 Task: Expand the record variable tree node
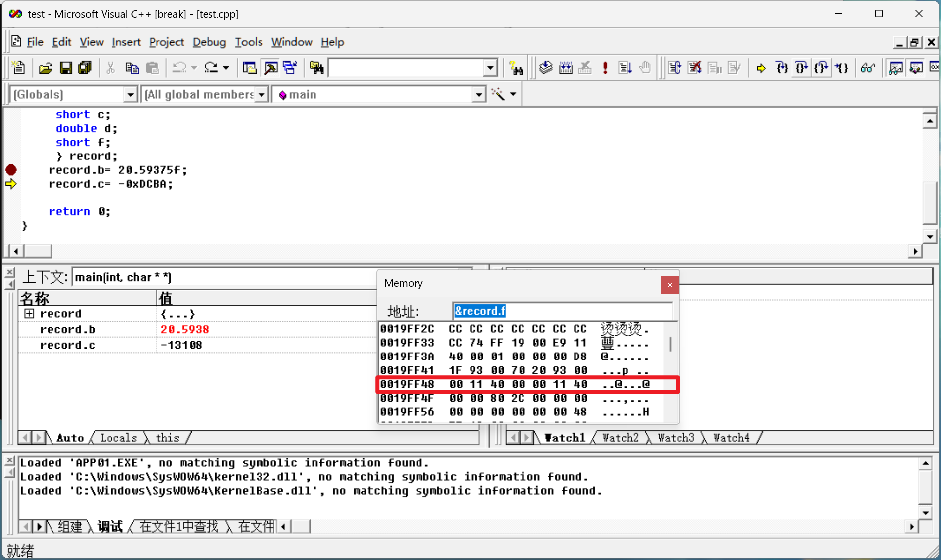pyautogui.click(x=29, y=314)
